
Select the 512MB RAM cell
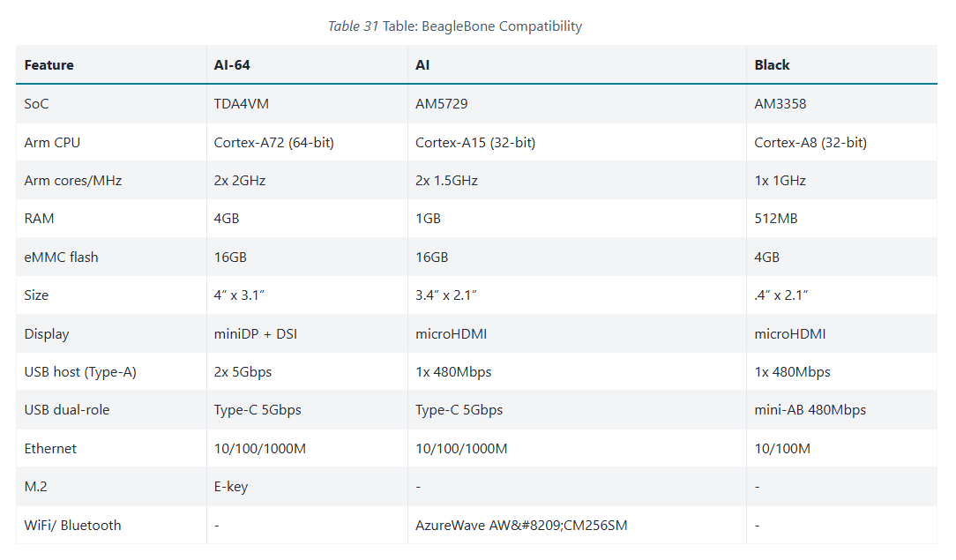tap(776, 219)
